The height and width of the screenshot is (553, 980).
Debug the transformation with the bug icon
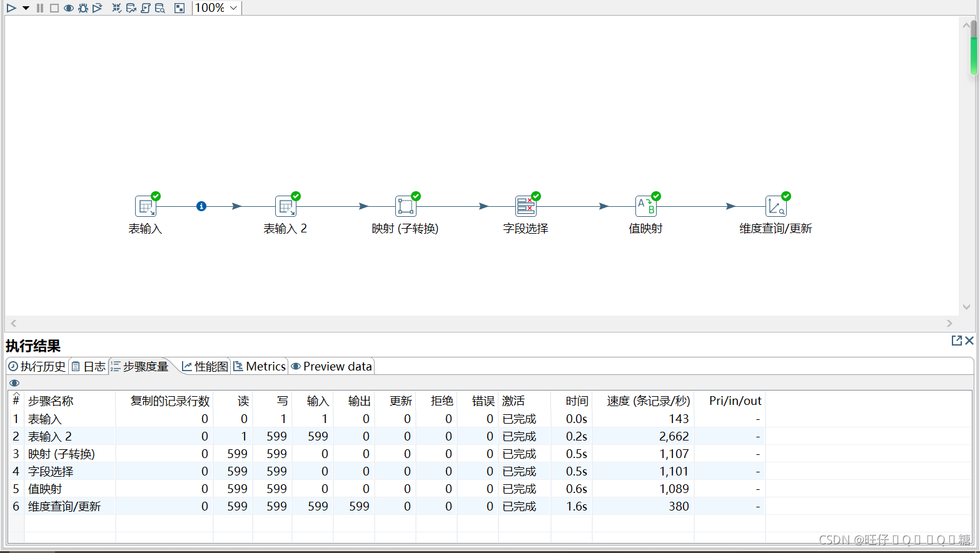pos(83,8)
